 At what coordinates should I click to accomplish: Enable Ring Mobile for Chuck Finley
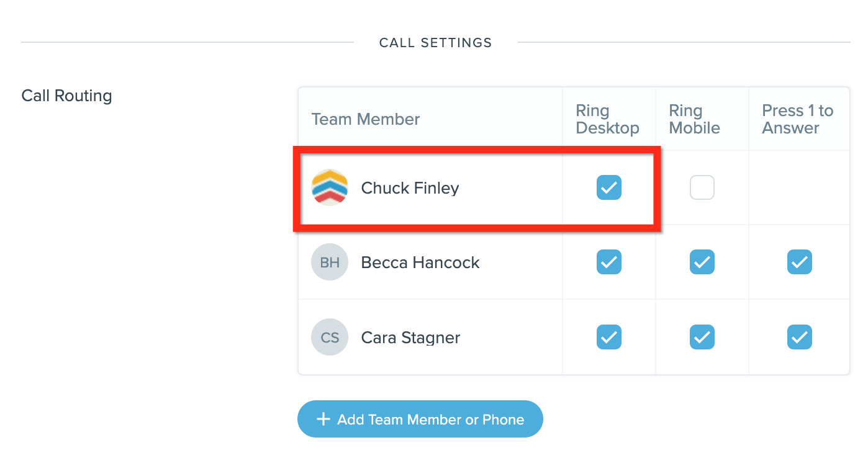(x=702, y=187)
